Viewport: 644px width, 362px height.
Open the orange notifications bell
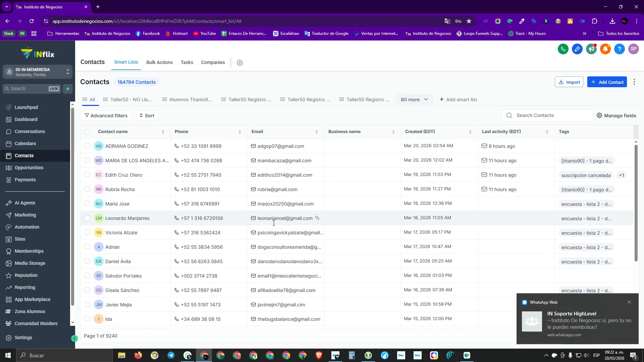(605, 49)
